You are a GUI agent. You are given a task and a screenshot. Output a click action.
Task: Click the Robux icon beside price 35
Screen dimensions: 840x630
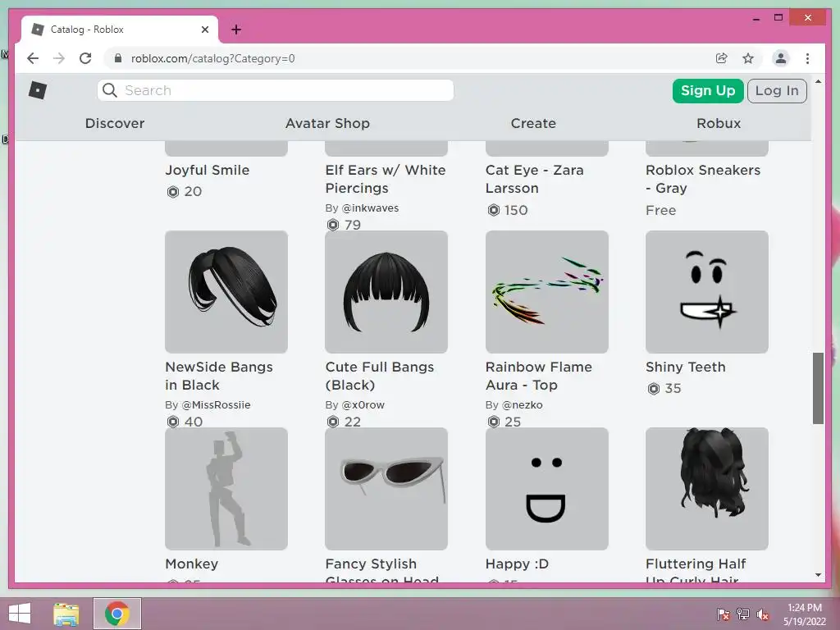coord(654,388)
